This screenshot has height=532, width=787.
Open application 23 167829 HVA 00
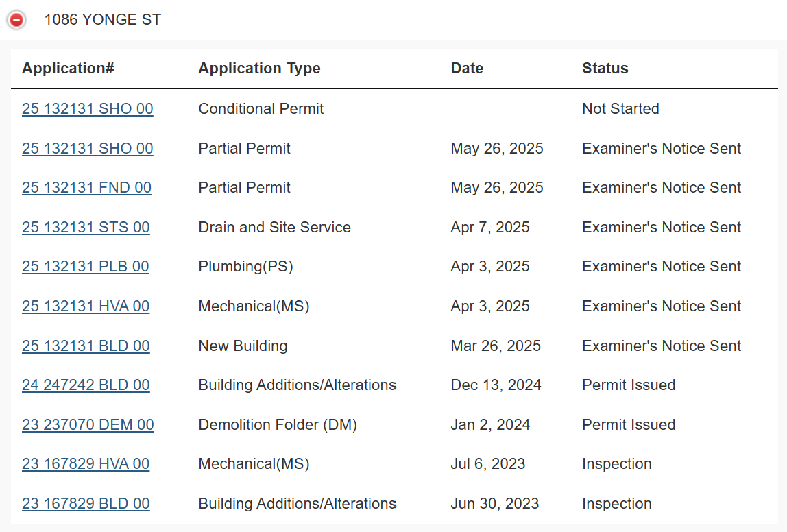pyautogui.click(x=86, y=464)
